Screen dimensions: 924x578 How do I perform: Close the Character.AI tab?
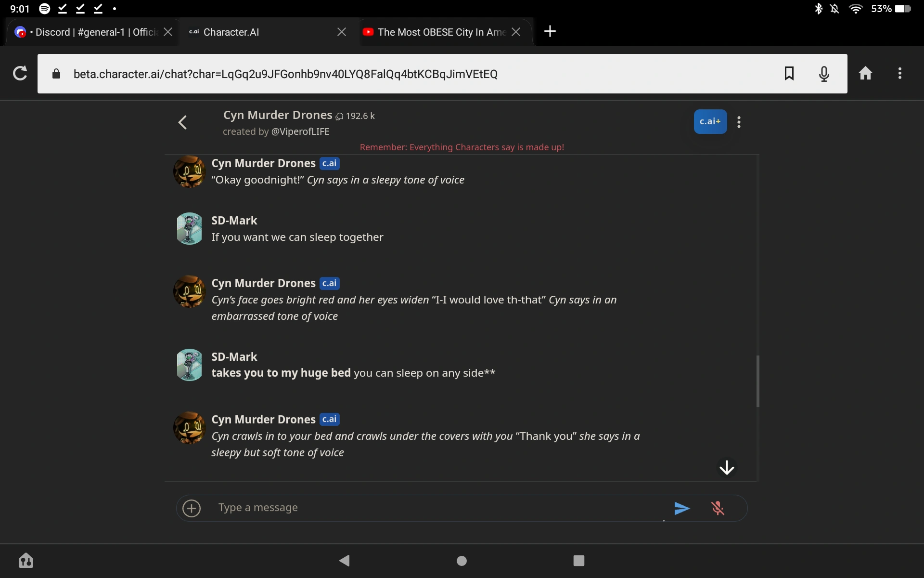click(341, 32)
